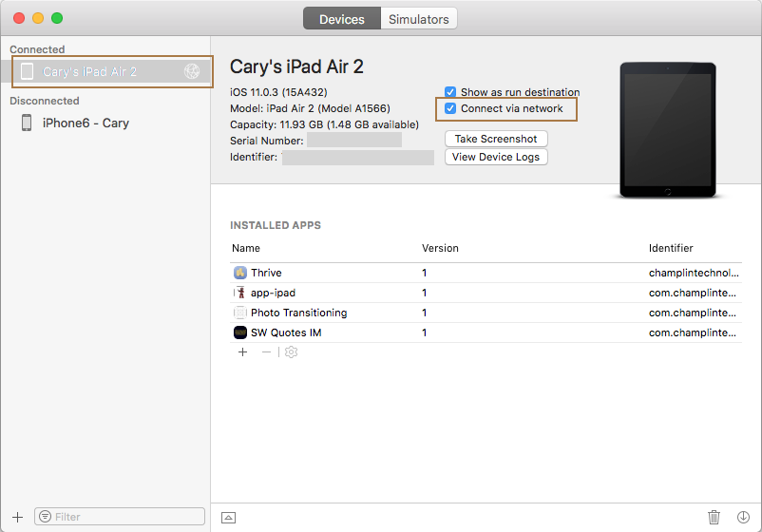Click the network globe icon beside Cary's iPad
The width and height of the screenshot is (762, 532).
pos(192,72)
